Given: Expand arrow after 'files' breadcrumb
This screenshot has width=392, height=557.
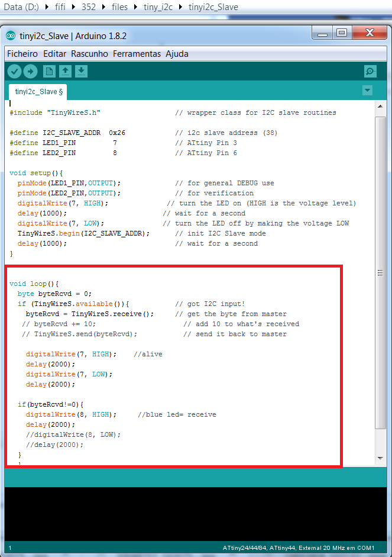Looking at the screenshot, I should point(135,7).
